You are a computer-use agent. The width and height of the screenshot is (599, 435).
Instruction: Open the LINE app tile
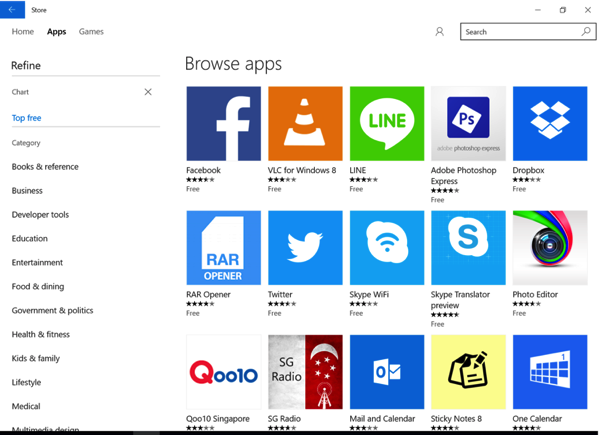[x=387, y=123]
